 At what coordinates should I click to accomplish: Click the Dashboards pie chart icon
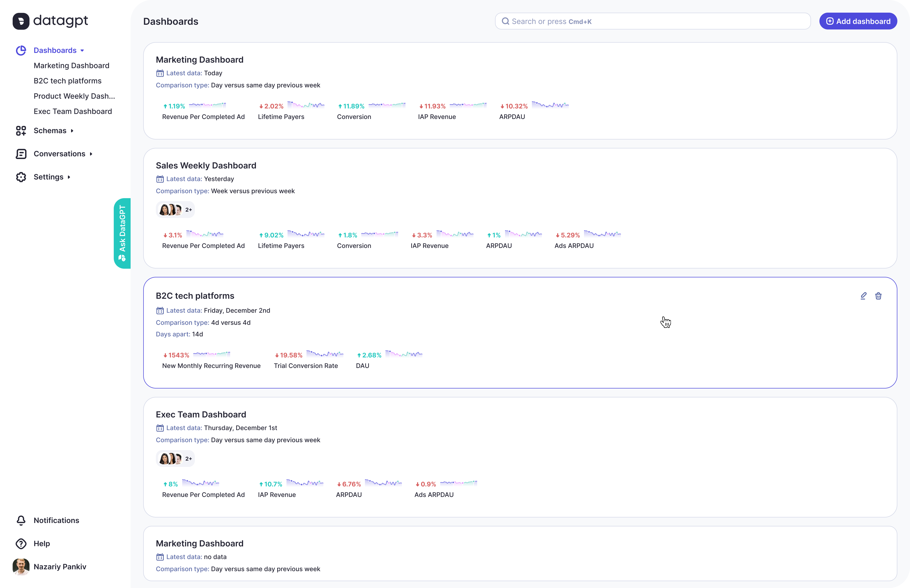(21, 50)
